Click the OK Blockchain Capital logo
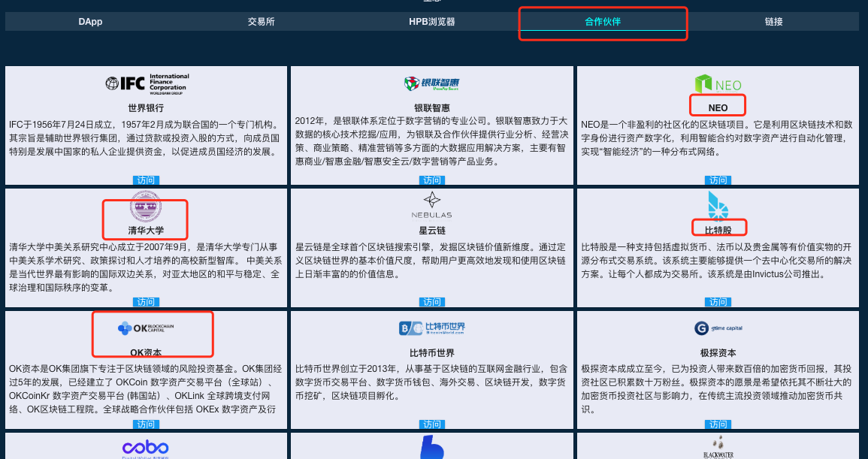The width and height of the screenshot is (868, 459). point(146,328)
